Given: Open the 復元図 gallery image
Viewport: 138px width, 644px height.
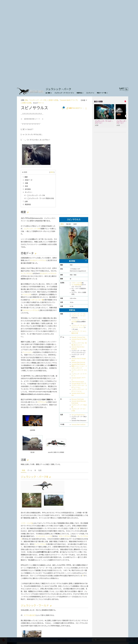Looking at the screenshot, I should pyautogui.click(x=32, y=443).
